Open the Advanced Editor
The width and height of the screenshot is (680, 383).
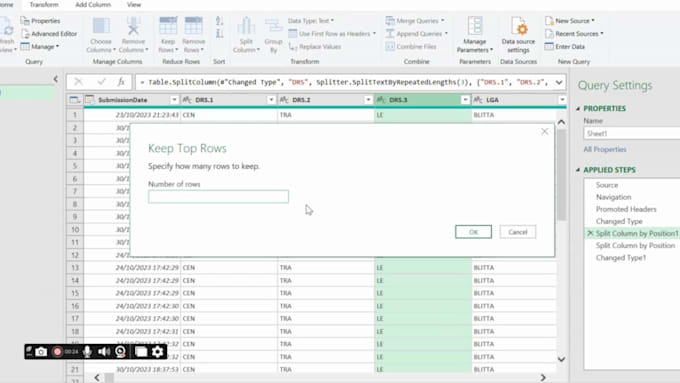(49, 34)
